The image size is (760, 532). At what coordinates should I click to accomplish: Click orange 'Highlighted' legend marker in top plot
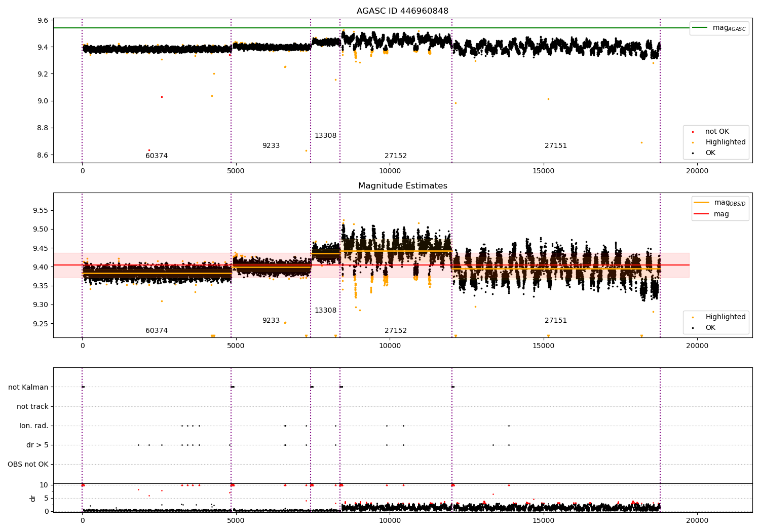coord(693,142)
